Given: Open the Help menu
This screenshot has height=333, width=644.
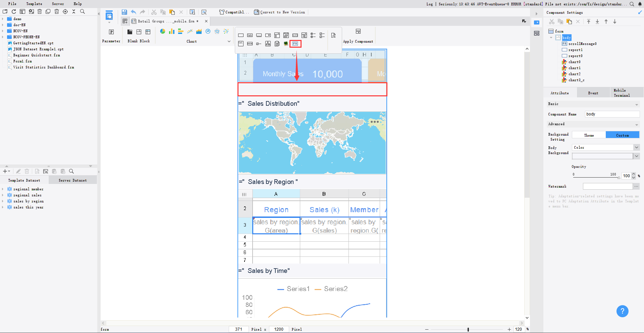Looking at the screenshot, I should click(x=78, y=4).
